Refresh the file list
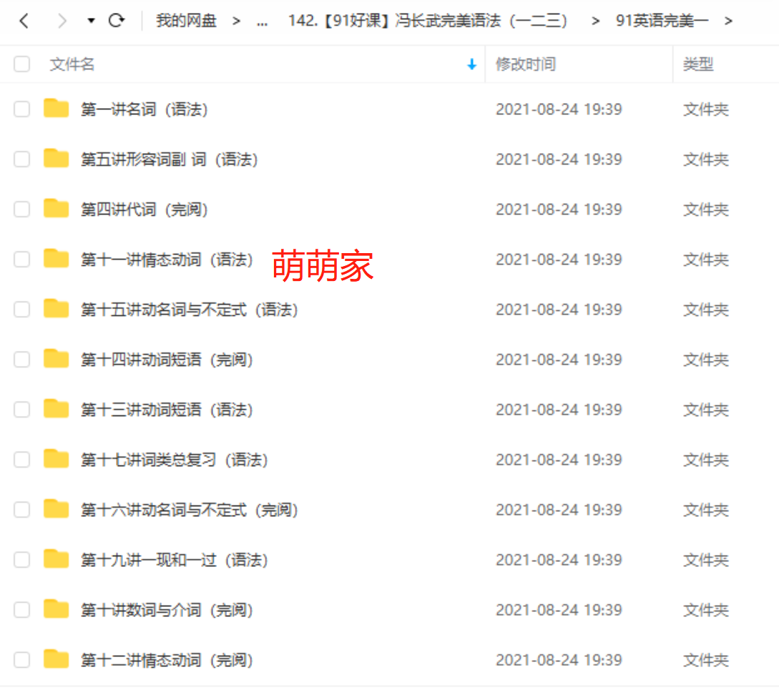 pos(117,21)
